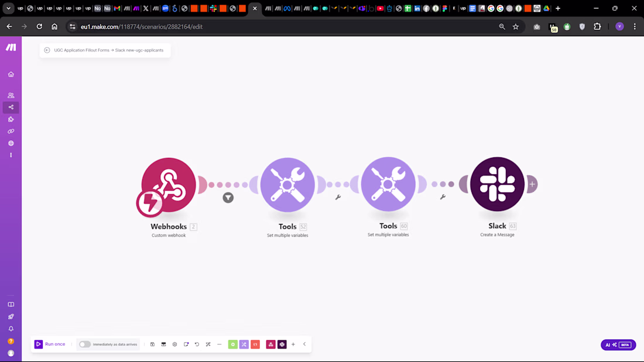The image size is (644, 362).
Task: Open Connections link icon in sidebar
Action: click(x=11, y=132)
